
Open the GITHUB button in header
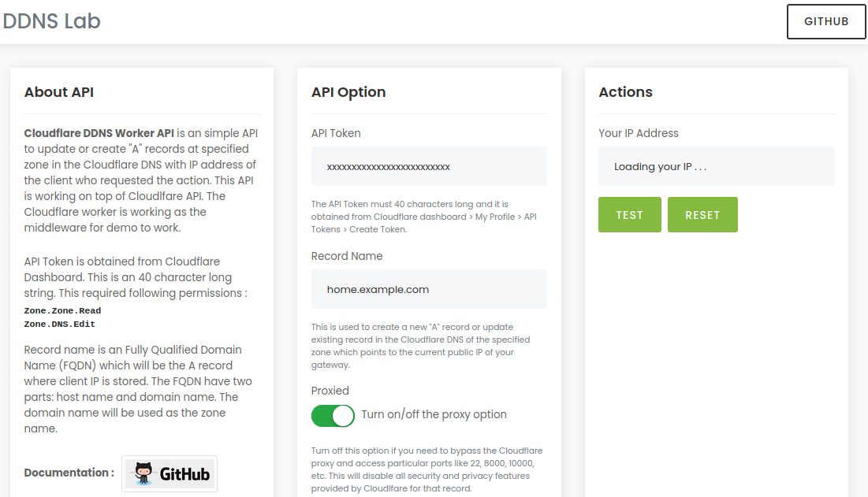click(x=826, y=21)
